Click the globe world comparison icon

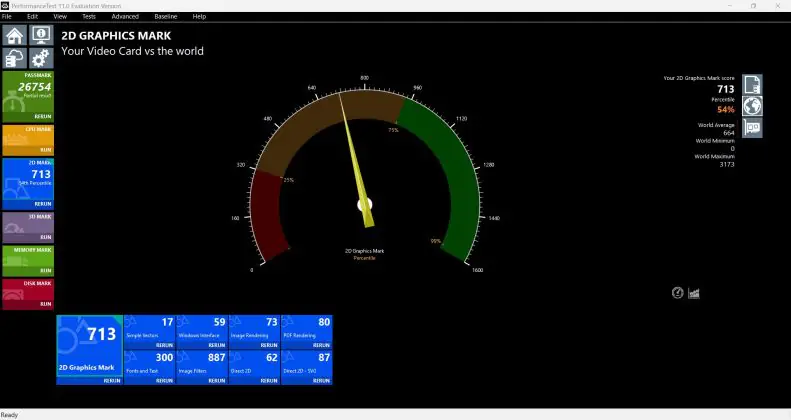pos(752,106)
